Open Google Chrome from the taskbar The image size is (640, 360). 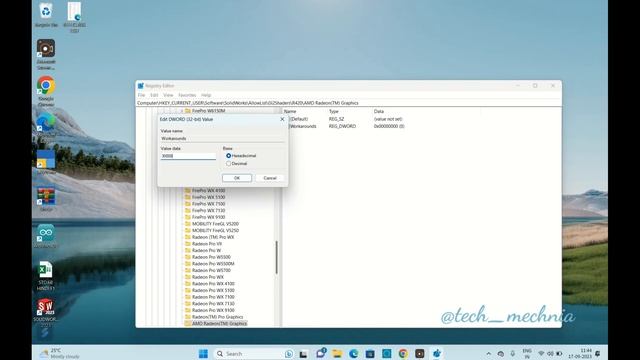(403, 353)
